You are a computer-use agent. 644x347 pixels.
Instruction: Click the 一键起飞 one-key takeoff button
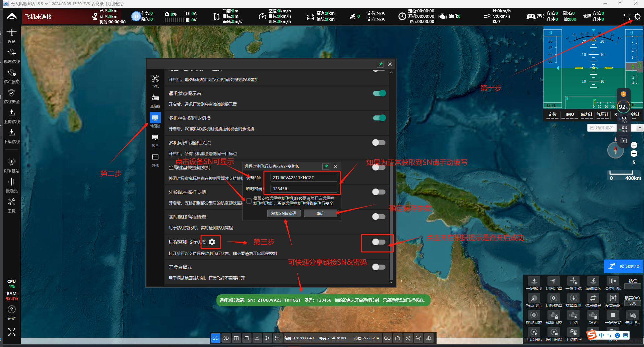pyautogui.click(x=534, y=284)
